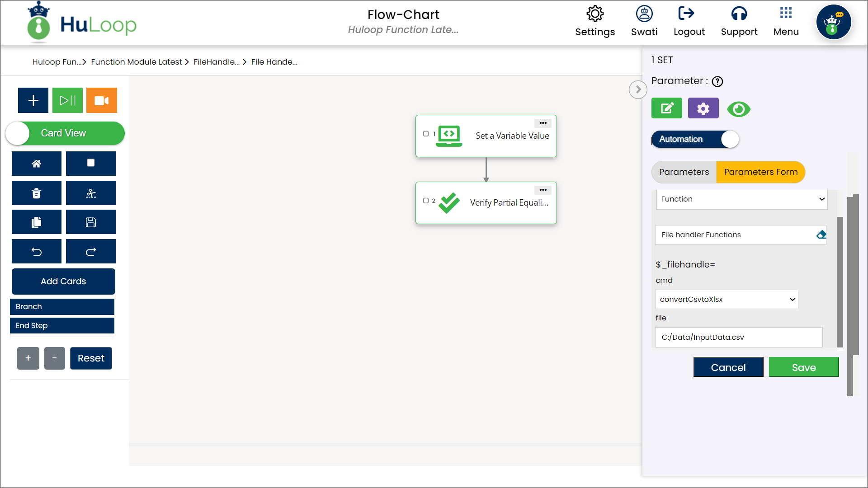Toggle the Automation switch
The height and width of the screenshot is (488, 868).
(695, 139)
